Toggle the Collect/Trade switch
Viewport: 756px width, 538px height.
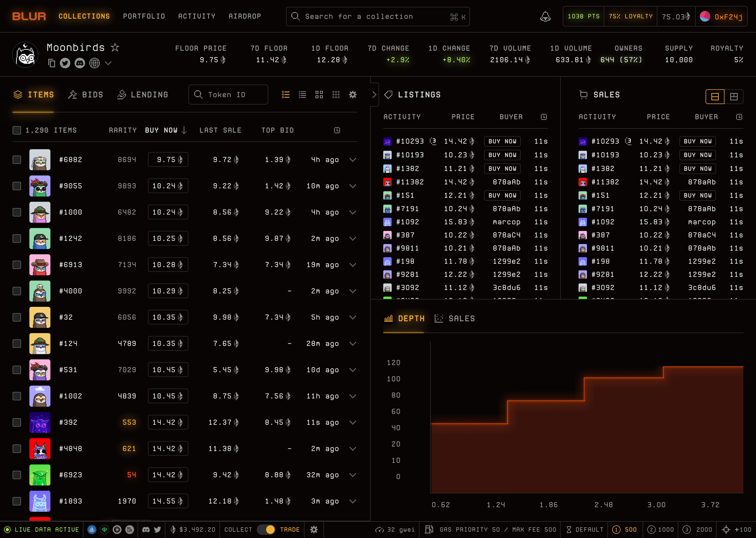[266, 529]
